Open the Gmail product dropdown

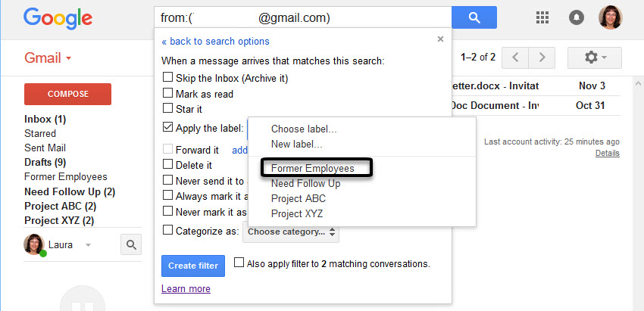[48, 58]
